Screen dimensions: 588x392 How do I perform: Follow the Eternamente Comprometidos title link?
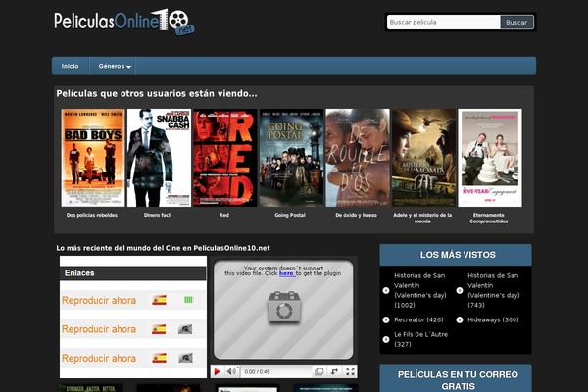[489, 218]
